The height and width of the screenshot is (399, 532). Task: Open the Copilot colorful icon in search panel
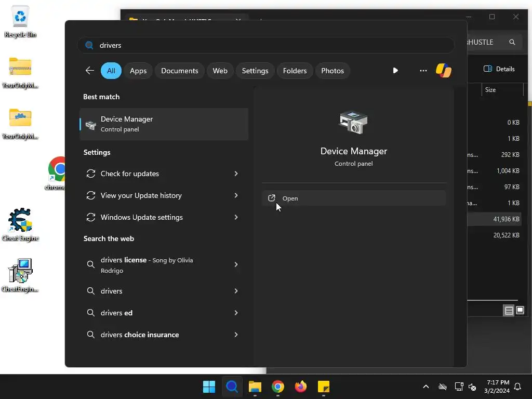(444, 71)
